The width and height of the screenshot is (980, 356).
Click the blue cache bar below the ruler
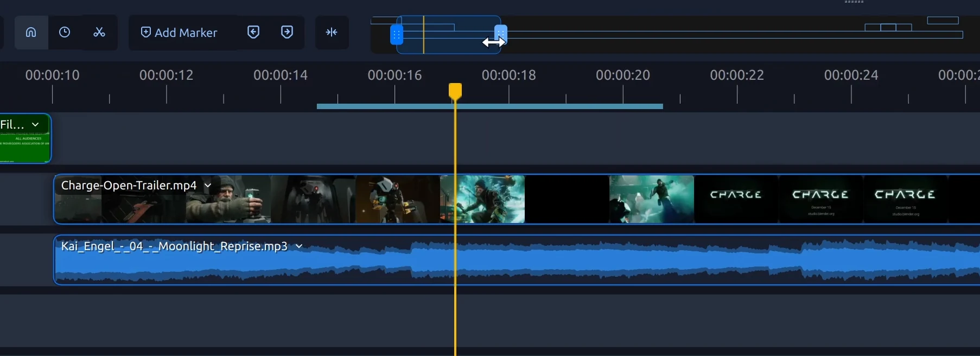489,106
